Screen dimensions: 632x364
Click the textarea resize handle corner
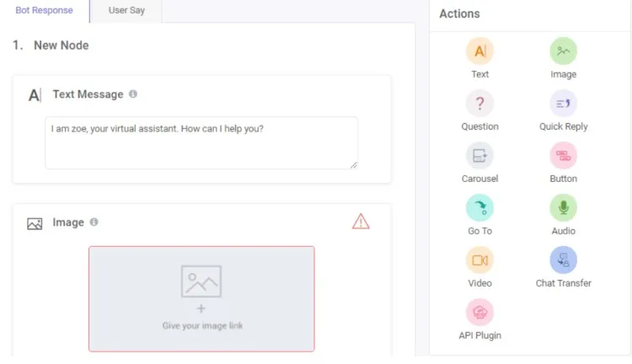click(x=354, y=165)
